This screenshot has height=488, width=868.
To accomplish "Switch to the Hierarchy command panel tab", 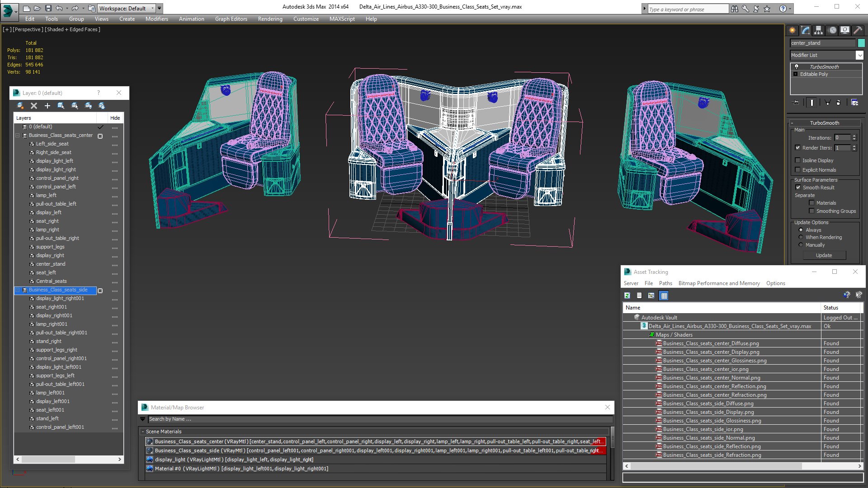I will 819,30.
